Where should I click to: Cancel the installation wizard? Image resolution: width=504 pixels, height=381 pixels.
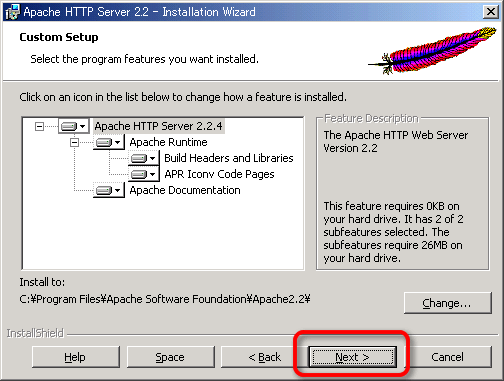[447, 357]
